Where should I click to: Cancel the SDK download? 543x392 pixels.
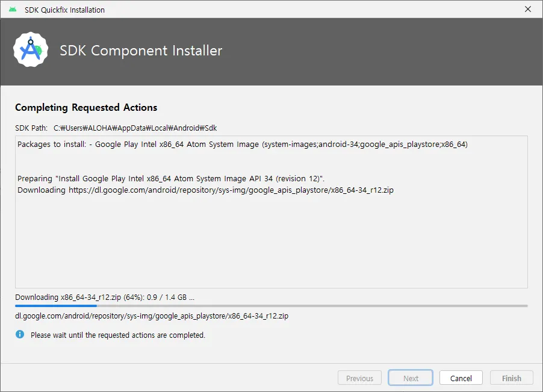461,378
